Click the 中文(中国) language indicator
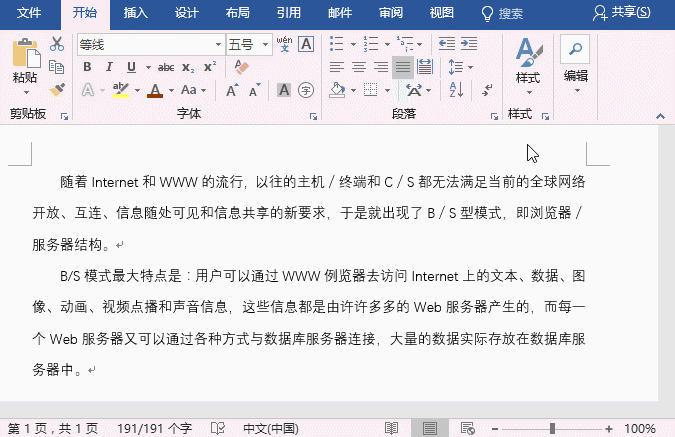The width and height of the screenshot is (675, 437). tap(270, 429)
